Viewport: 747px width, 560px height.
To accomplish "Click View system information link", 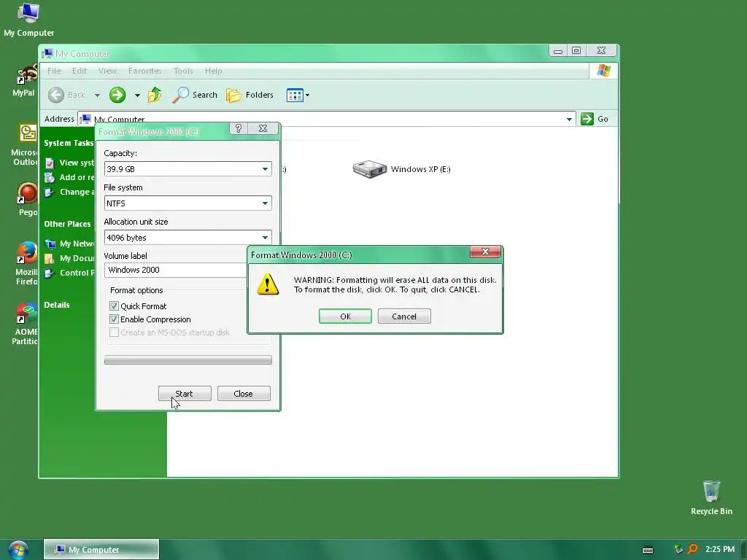I will (x=69, y=163).
